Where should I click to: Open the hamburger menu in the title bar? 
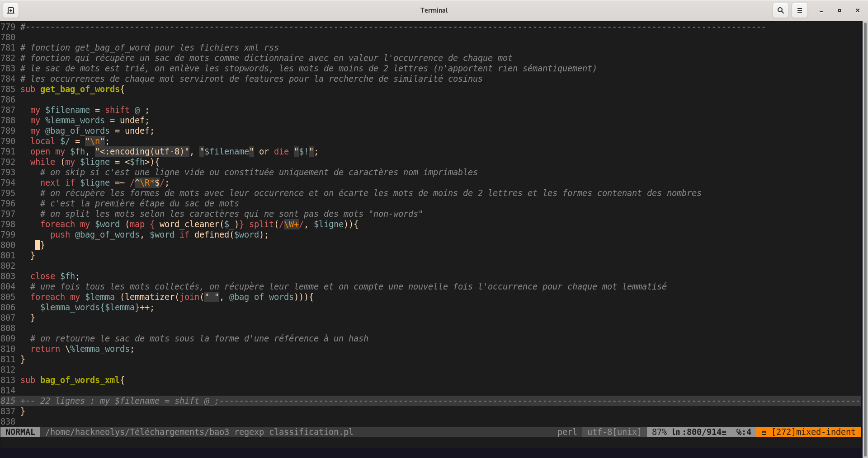click(x=800, y=10)
